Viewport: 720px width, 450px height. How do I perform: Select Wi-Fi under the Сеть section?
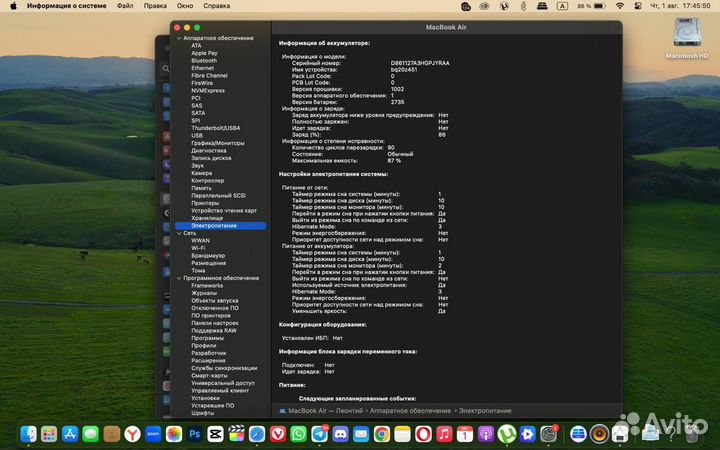(x=199, y=248)
